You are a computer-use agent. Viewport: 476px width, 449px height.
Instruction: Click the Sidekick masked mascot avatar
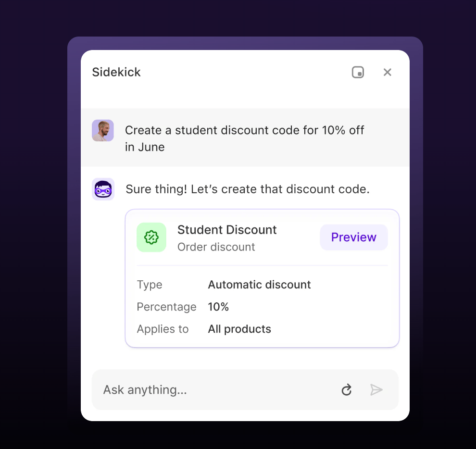(x=103, y=189)
